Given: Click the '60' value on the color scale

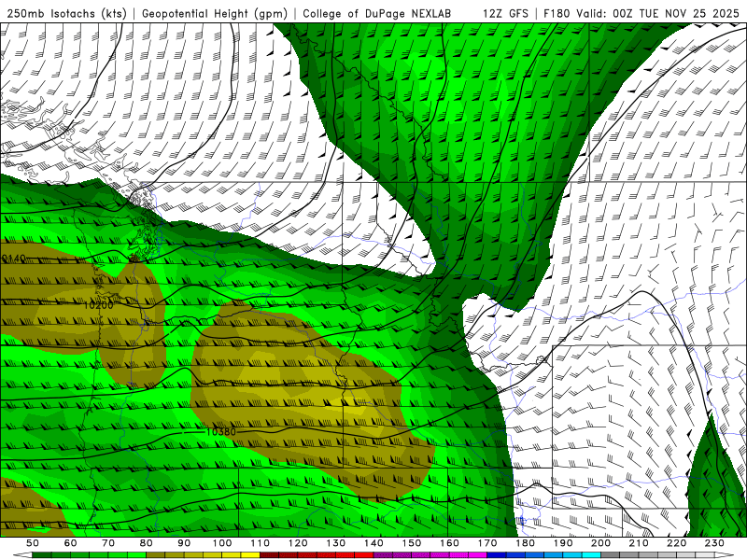Looking at the screenshot, I should 71,543.
